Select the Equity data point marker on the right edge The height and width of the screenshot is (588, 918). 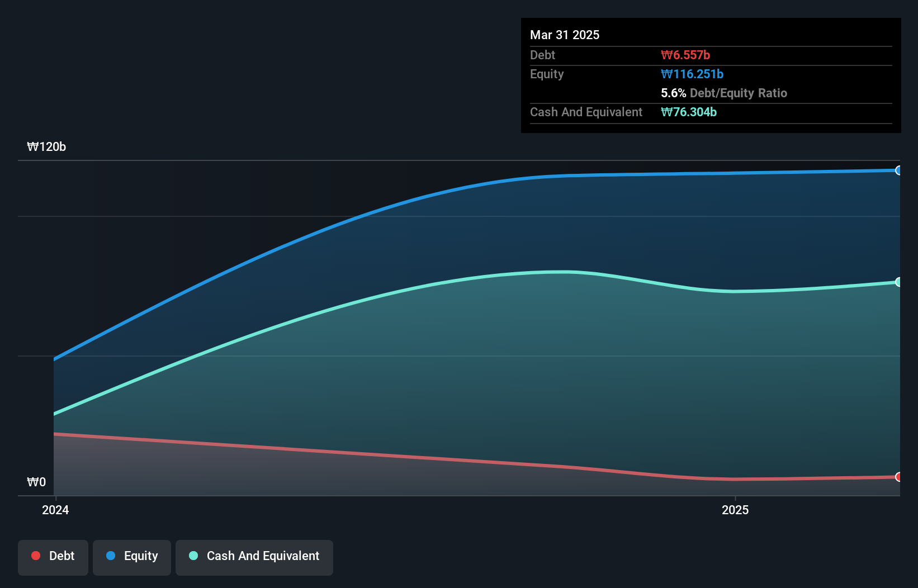pos(899,171)
